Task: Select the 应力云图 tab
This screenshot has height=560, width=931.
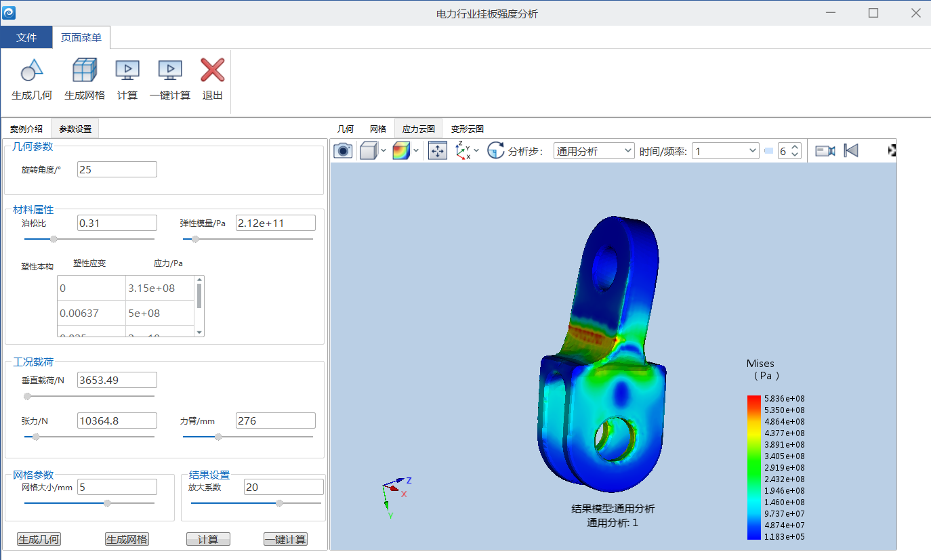Action: point(419,129)
